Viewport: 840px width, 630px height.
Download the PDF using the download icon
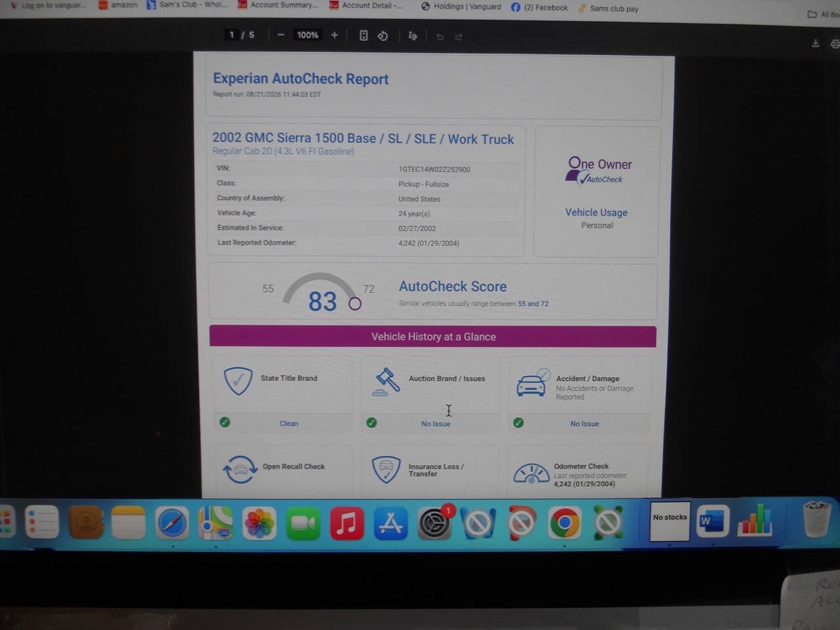tap(815, 43)
